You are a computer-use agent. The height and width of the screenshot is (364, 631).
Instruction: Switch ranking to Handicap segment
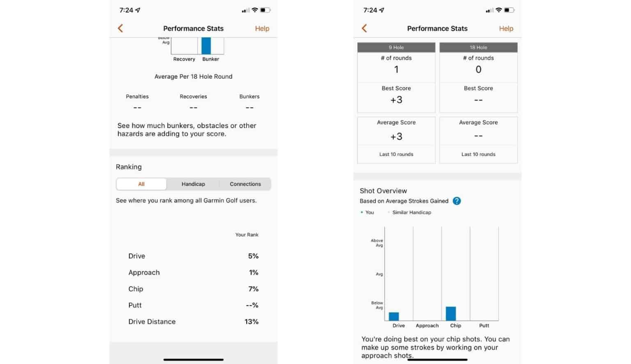(x=193, y=184)
